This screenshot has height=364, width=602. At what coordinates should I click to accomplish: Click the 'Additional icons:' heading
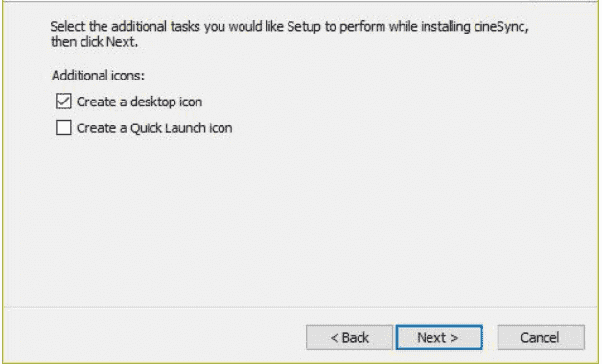tap(99, 76)
